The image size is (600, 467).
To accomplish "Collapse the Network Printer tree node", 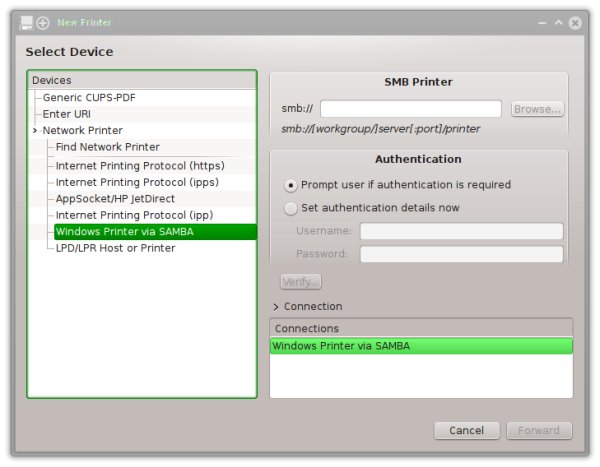I will coord(35,131).
